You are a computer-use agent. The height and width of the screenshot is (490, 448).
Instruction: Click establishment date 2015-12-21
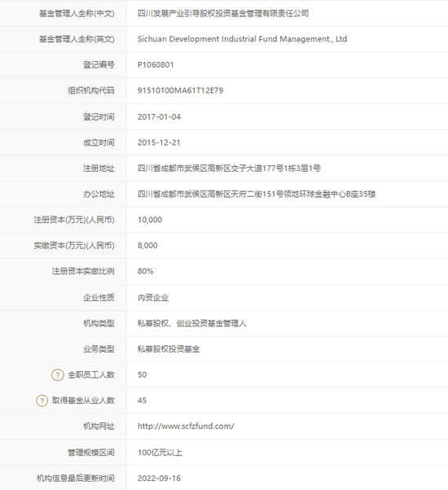pos(159,142)
